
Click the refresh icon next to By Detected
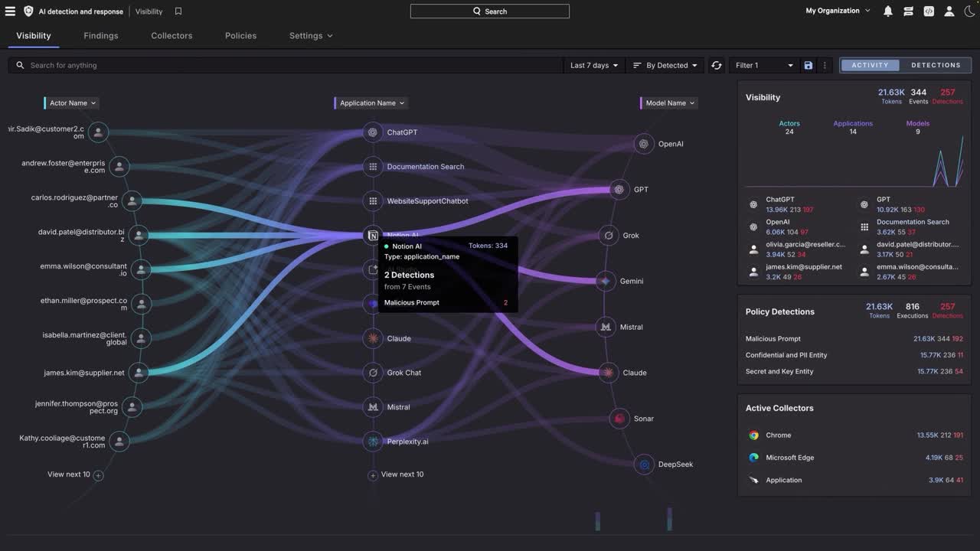point(717,66)
